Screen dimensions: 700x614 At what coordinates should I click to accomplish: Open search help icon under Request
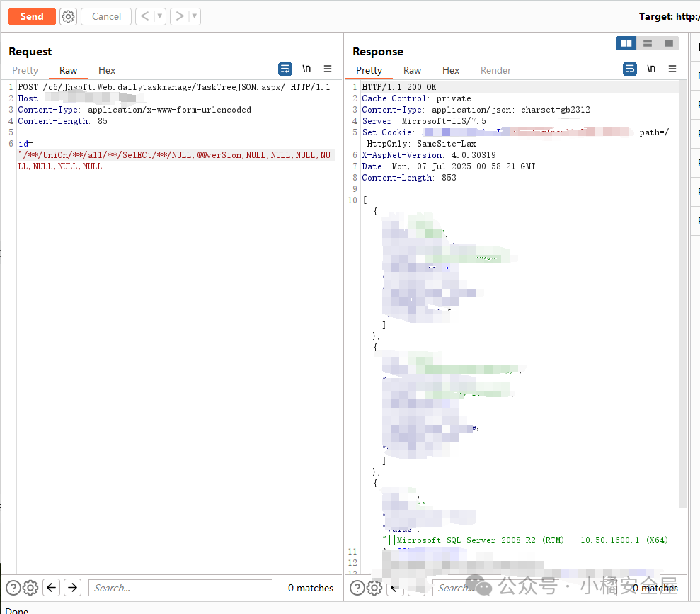pyautogui.click(x=13, y=588)
